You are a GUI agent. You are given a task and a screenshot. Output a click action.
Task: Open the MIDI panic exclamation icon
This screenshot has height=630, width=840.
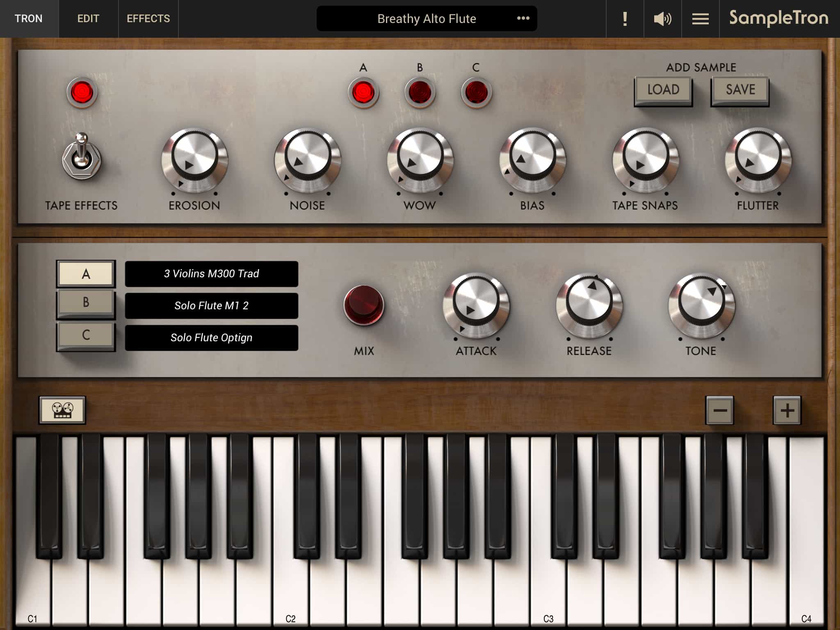tap(625, 19)
